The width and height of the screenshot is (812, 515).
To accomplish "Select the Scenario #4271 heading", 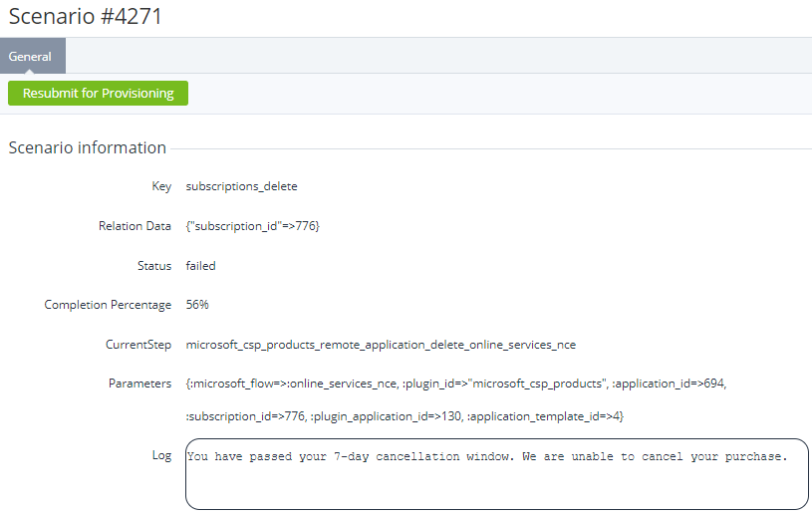I will click(85, 16).
